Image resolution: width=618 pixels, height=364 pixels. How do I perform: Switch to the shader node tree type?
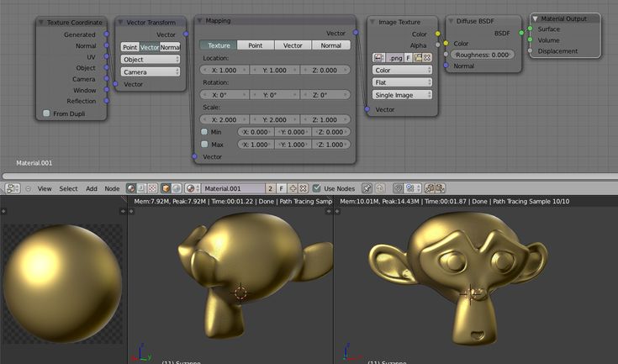(x=131, y=188)
